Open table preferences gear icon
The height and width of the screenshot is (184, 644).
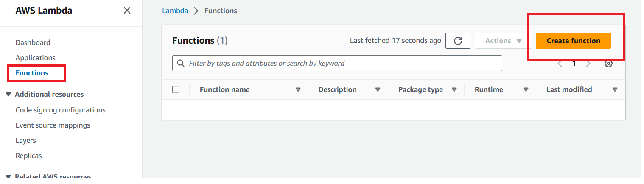[608, 64]
